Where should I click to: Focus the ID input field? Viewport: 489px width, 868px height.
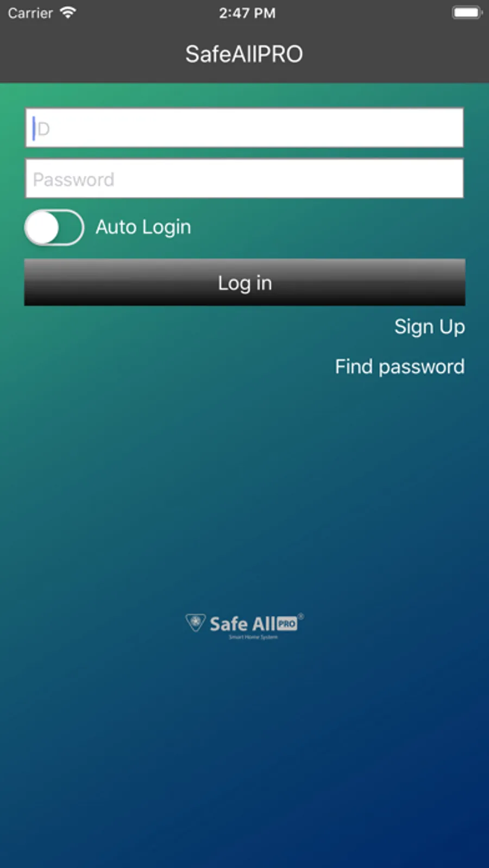pos(244,128)
